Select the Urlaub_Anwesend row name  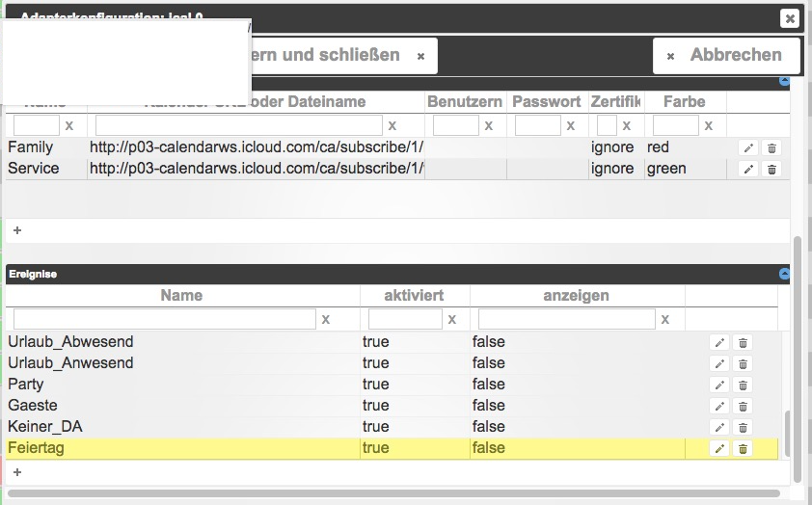coord(70,363)
